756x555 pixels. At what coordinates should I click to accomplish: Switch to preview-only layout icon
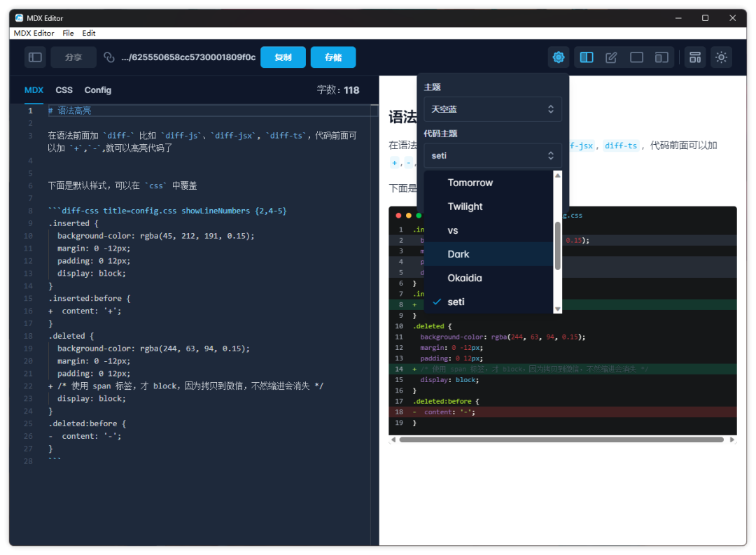pyautogui.click(x=636, y=57)
